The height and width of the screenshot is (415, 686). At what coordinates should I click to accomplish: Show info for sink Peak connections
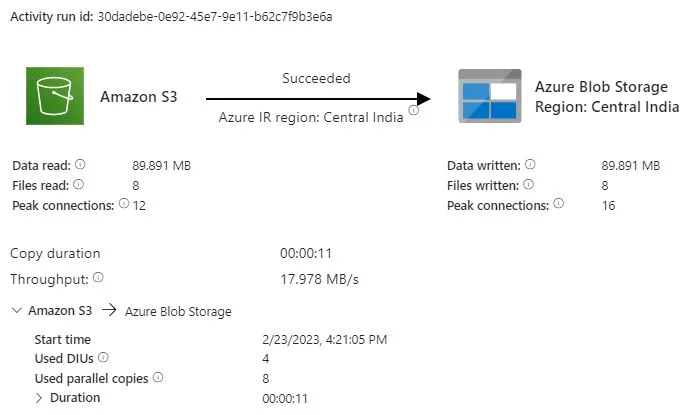[558, 203]
